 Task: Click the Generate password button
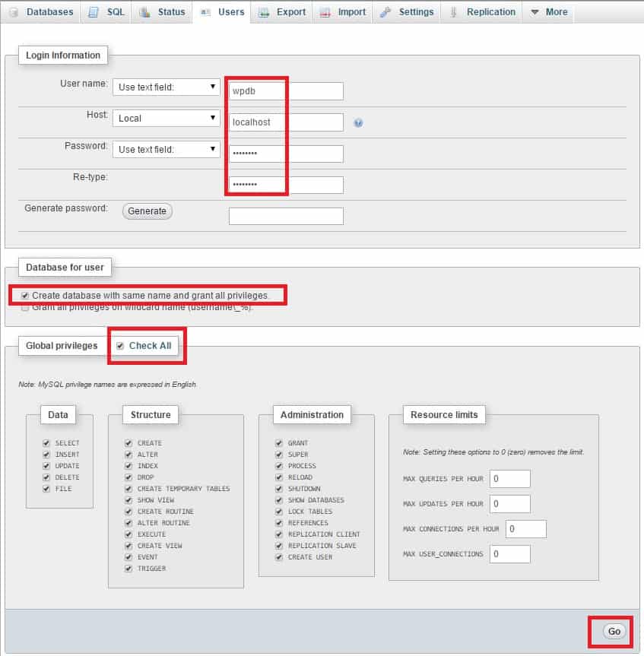[x=147, y=211]
